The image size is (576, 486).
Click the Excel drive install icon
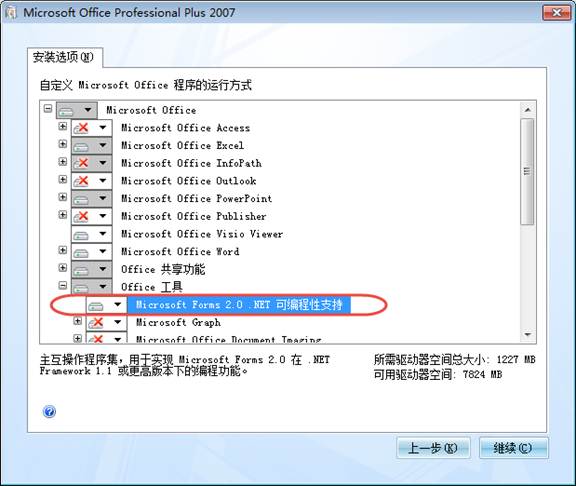pos(81,146)
